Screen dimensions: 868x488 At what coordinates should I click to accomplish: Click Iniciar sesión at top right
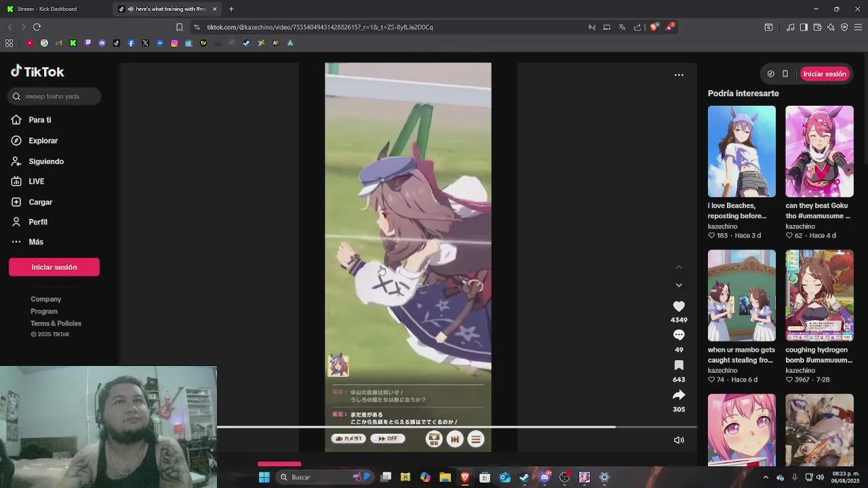[825, 74]
